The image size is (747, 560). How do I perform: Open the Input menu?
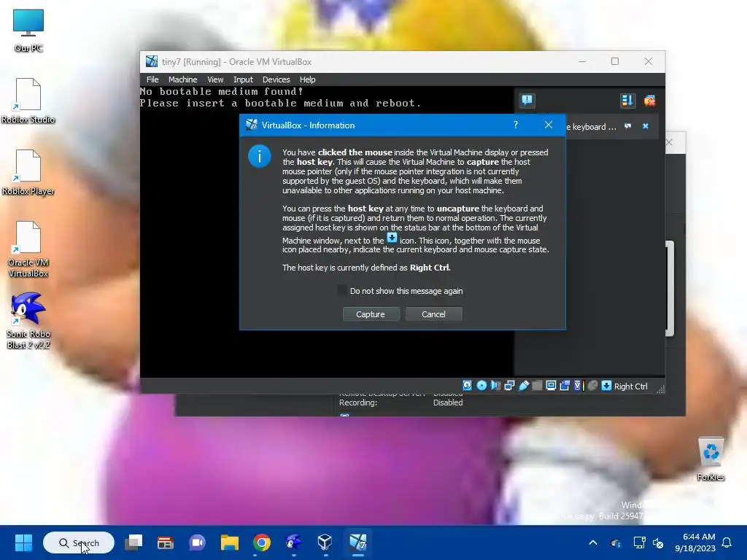click(x=243, y=79)
